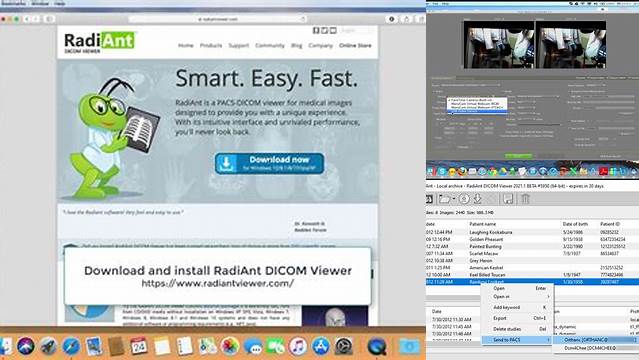Screen dimensions: 639x360
Task: Expand the folder dropdown arrow in RadiAnt toolbar
Action: click(454, 199)
